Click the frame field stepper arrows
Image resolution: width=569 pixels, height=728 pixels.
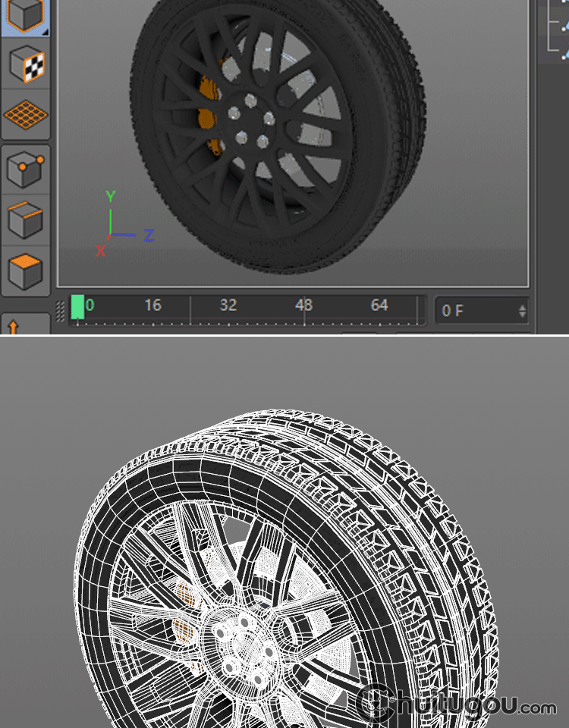(x=523, y=311)
